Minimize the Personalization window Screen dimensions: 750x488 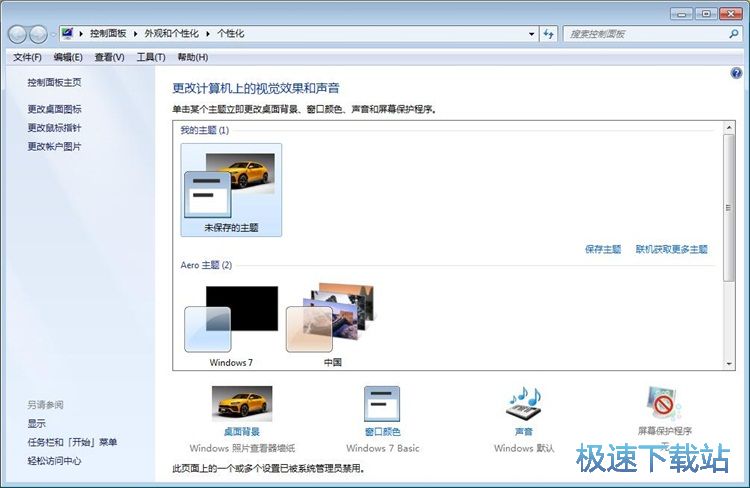(682, 14)
